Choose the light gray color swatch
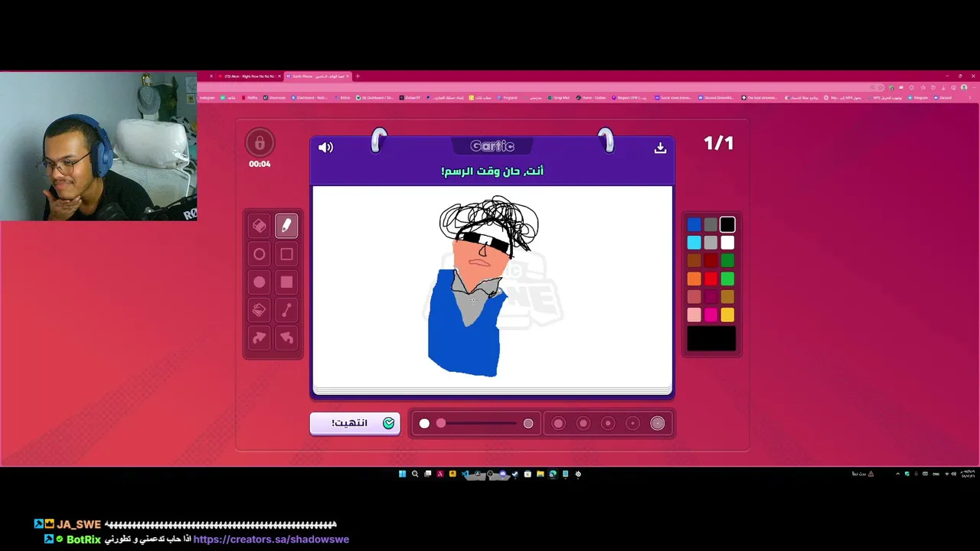The width and height of the screenshot is (980, 551). [710, 243]
